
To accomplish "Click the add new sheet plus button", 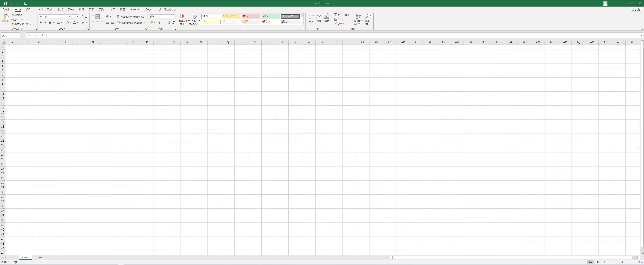I will tap(40, 258).
